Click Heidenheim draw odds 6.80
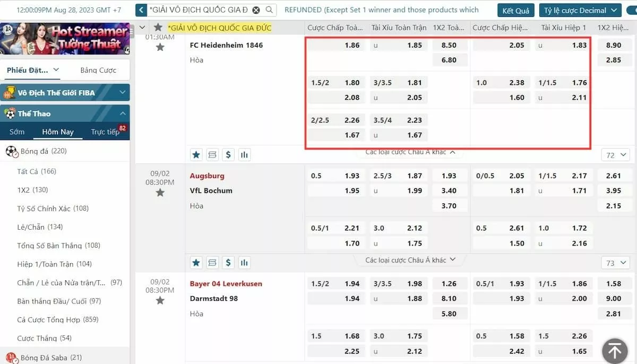The height and width of the screenshot is (364, 637). (449, 60)
